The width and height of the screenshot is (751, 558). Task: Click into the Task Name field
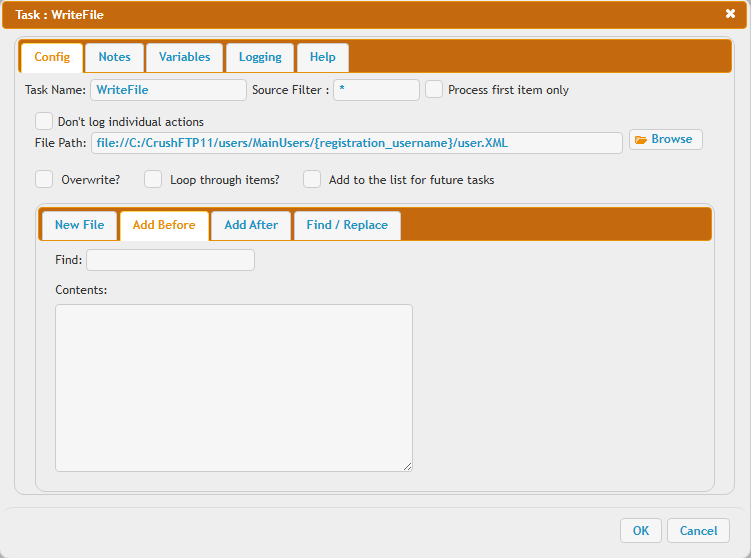coord(168,90)
